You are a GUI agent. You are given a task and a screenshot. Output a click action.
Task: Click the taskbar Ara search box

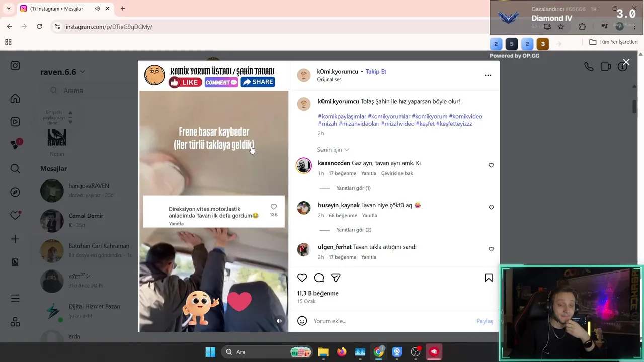pos(267,352)
